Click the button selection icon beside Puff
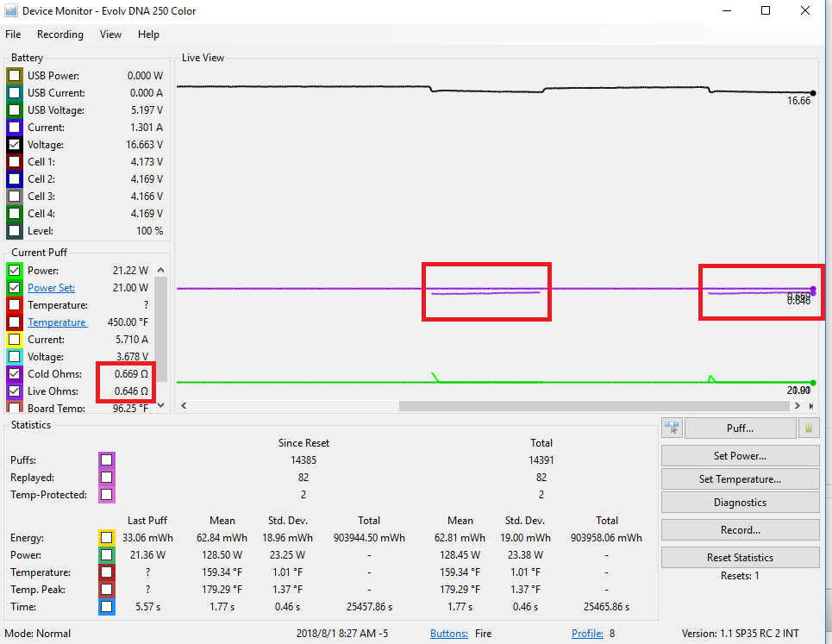The height and width of the screenshot is (644, 832). pyautogui.click(x=672, y=428)
